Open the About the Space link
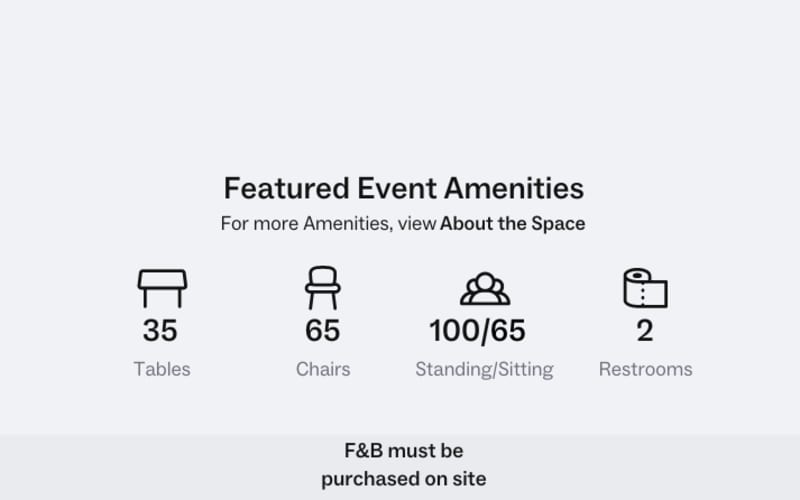The width and height of the screenshot is (800, 500). click(x=512, y=223)
